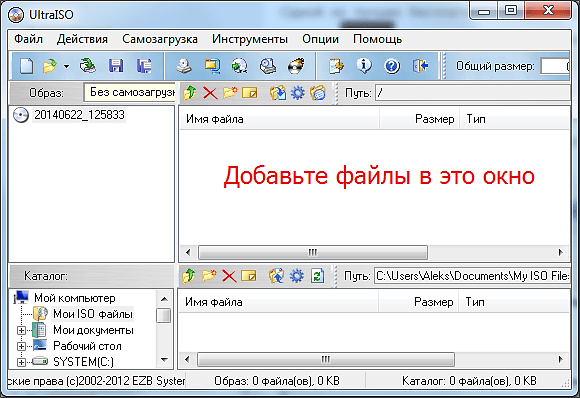Sort catalog list by Тип column
The image size is (580, 398).
coord(514,302)
